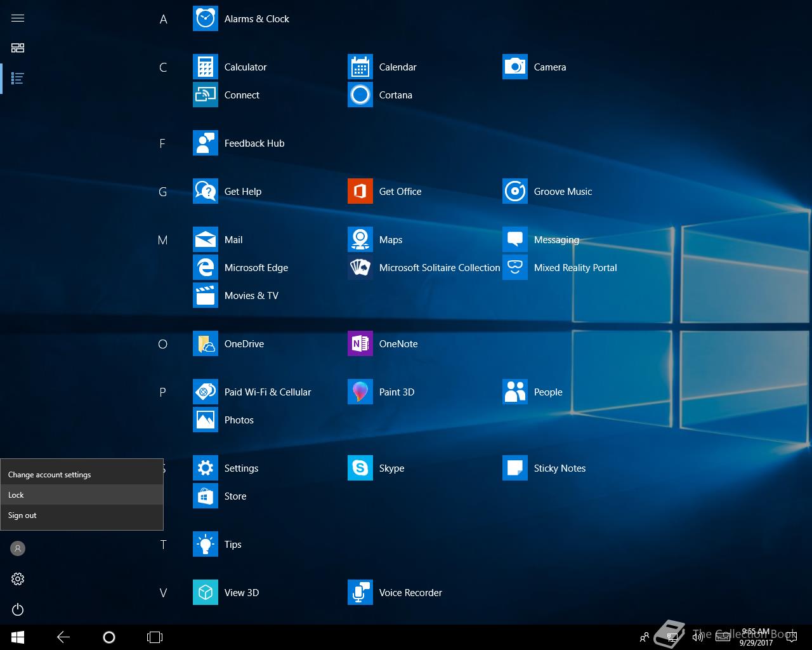Open the Paid Wi-Fi & Cellular icon
The height and width of the screenshot is (650, 812).
click(206, 392)
